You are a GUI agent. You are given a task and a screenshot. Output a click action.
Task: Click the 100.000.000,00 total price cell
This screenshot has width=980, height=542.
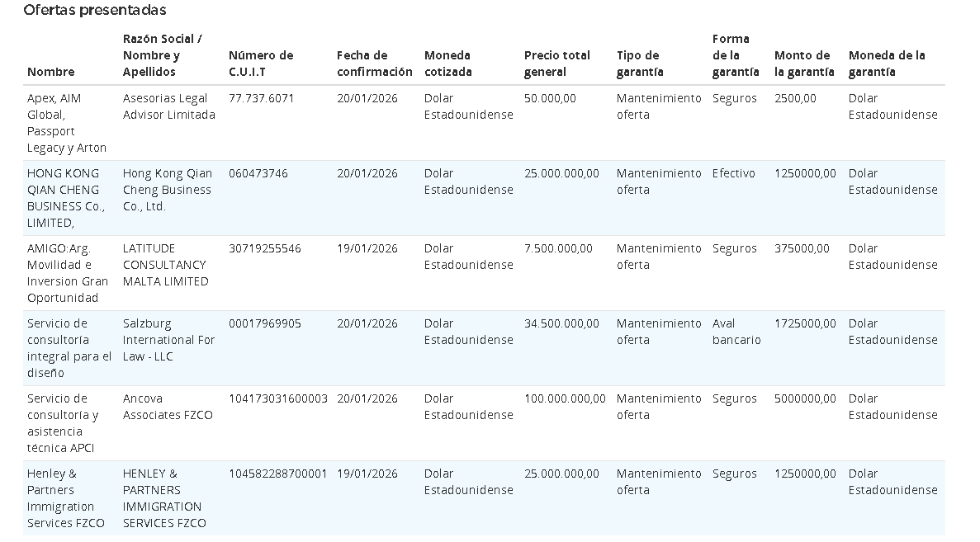point(565,398)
